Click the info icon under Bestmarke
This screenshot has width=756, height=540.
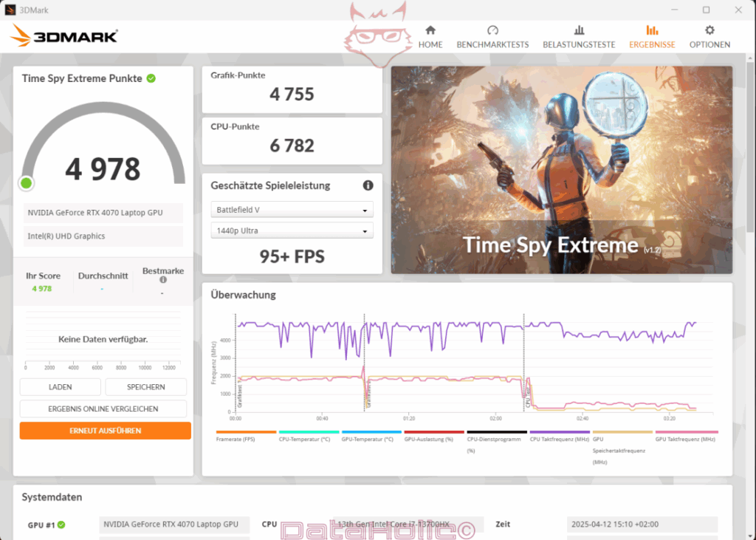[x=163, y=280]
